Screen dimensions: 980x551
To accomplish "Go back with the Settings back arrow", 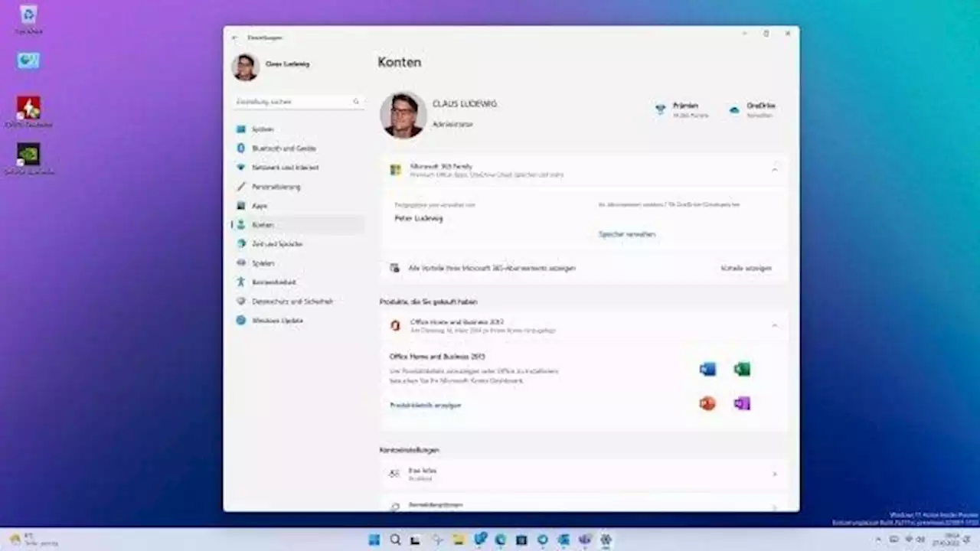I will tap(235, 37).
